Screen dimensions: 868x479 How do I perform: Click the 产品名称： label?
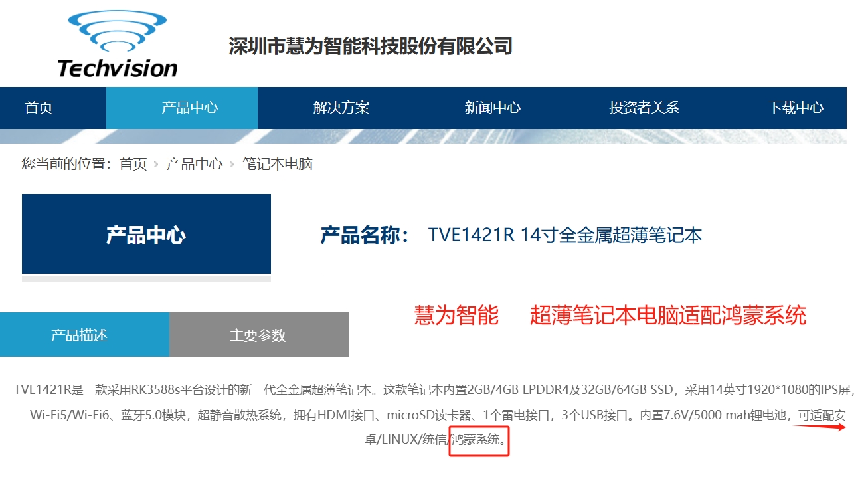pos(365,235)
